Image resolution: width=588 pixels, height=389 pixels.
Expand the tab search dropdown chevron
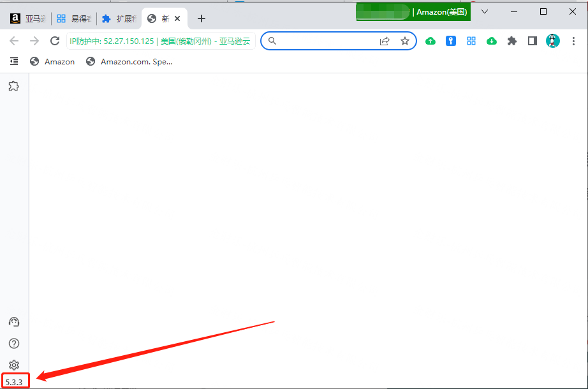pyautogui.click(x=485, y=11)
